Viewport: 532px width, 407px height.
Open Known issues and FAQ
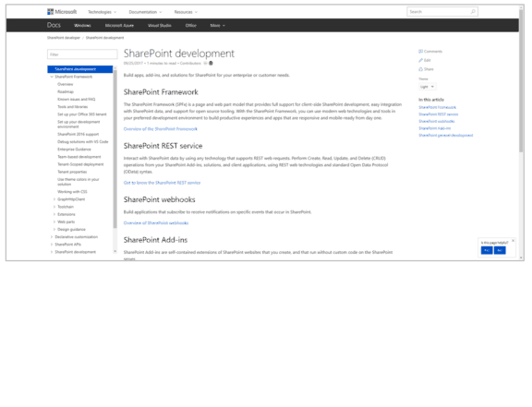coord(77,100)
